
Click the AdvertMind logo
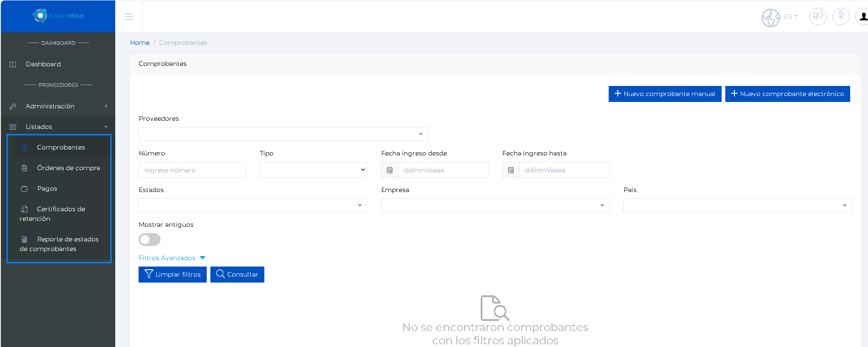tap(58, 16)
